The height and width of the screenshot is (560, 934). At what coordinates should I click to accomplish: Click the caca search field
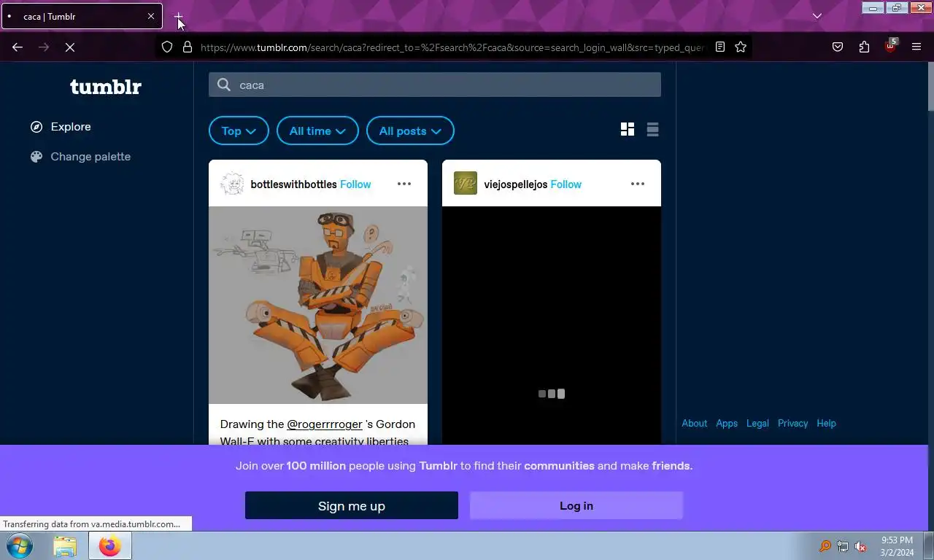click(x=435, y=85)
